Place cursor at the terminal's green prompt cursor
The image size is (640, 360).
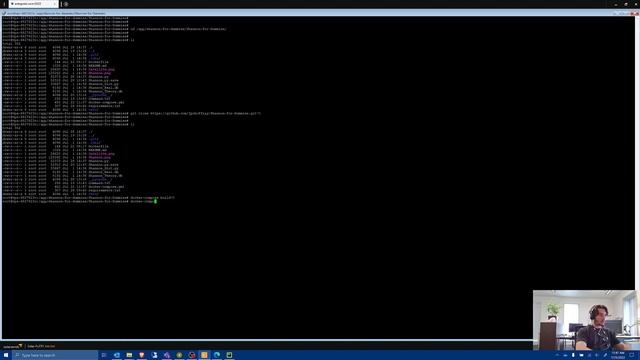(155, 201)
